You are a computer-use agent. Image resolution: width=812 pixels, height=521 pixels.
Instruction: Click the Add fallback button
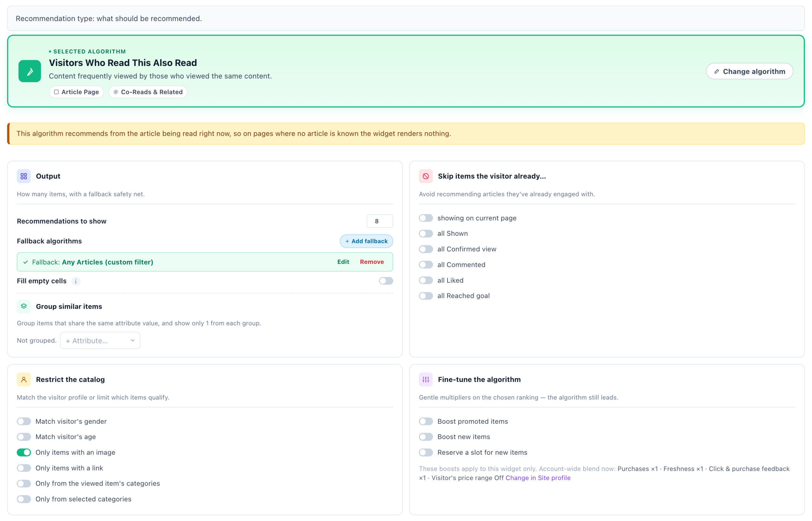(x=366, y=241)
